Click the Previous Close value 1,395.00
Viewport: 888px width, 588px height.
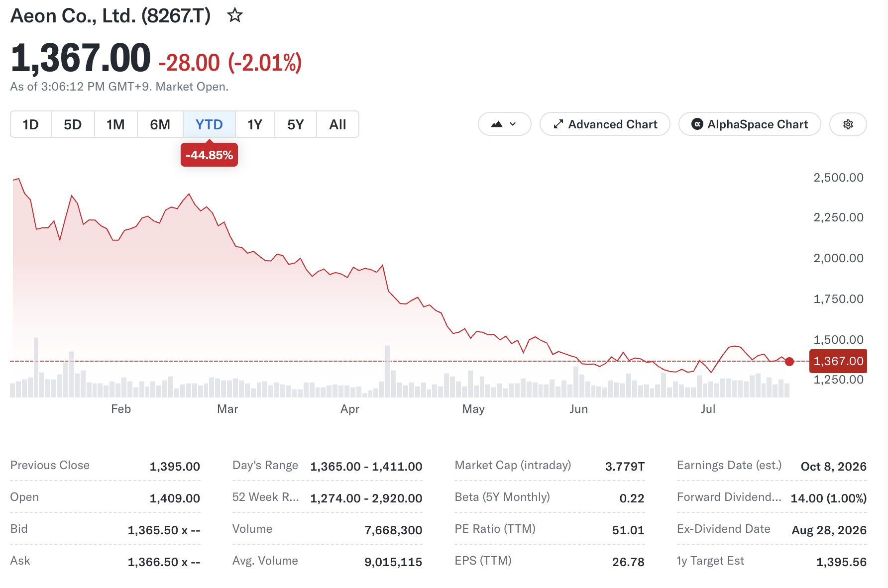pos(175,467)
